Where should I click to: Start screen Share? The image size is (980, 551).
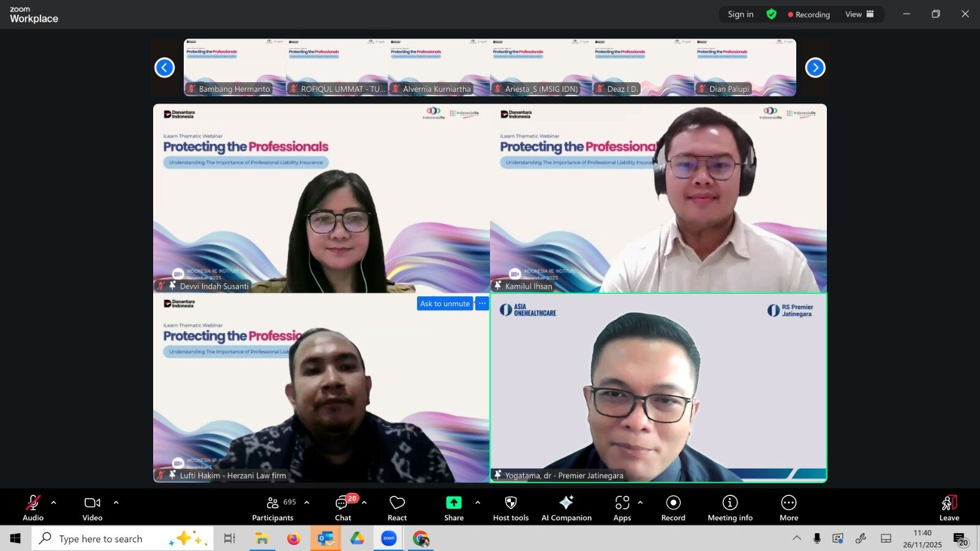coord(453,508)
